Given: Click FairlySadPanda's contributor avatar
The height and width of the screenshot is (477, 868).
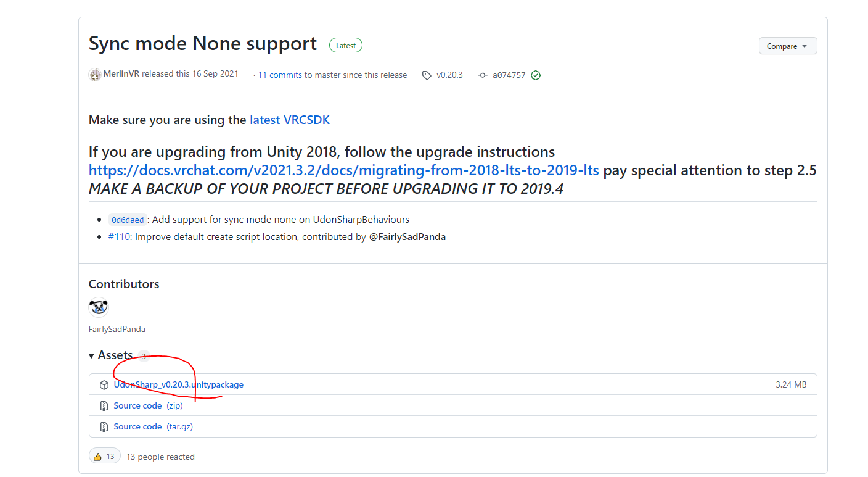Looking at the screenshot, I should (99, 307).
